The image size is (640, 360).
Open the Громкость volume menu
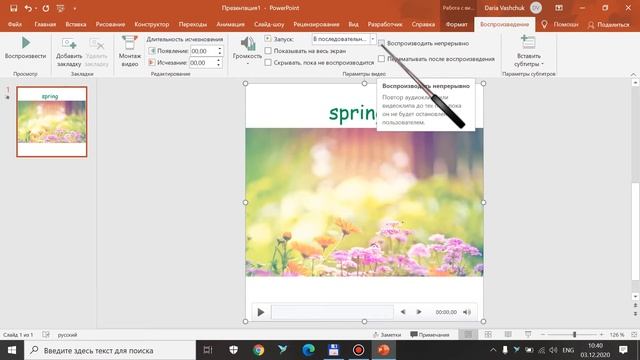click(247, 51)
